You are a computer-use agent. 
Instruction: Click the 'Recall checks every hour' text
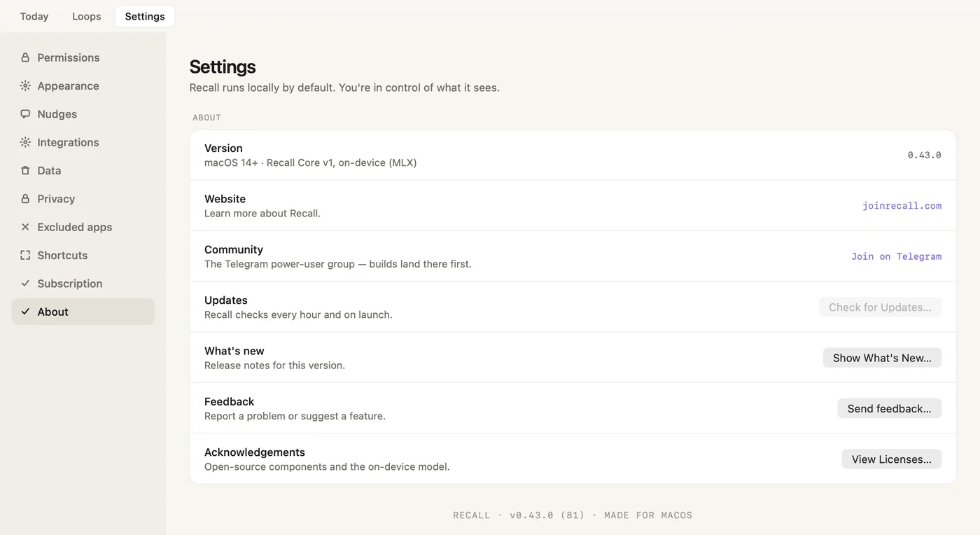tap(298, 314)
